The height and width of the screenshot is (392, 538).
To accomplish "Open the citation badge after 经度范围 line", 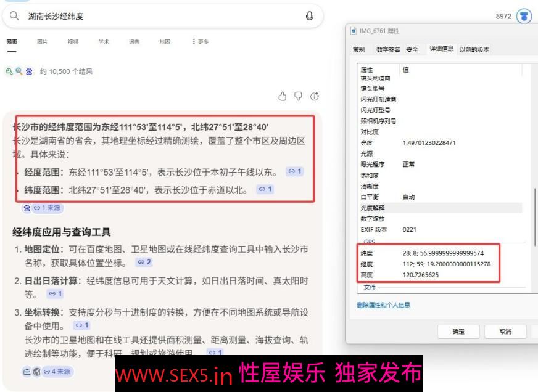I will pyautogui.click(x=295, y=171).
